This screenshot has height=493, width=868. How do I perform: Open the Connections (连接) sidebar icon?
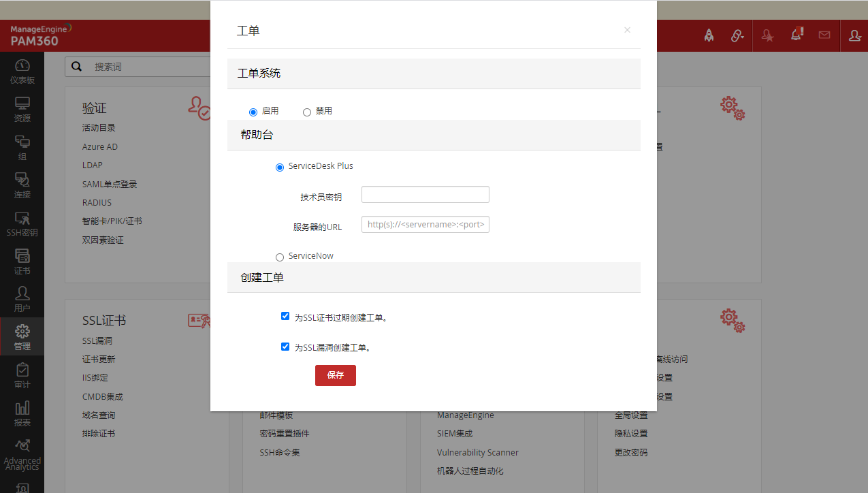(x=22, y=185)
